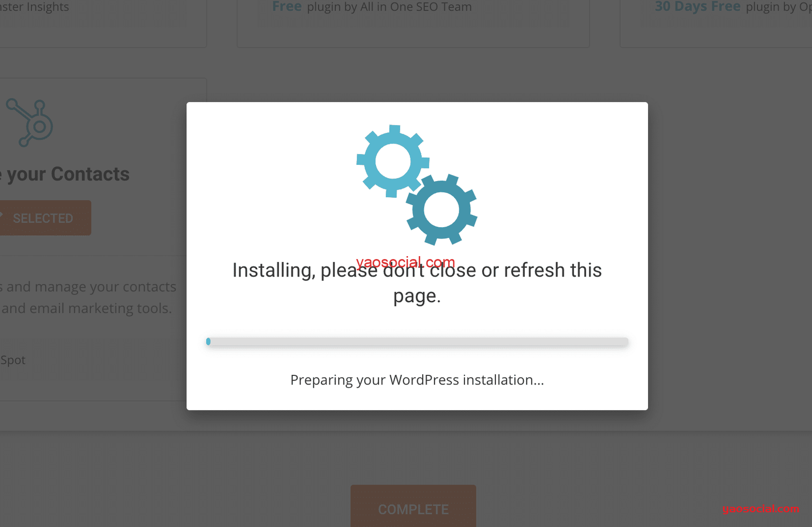Click the red yaosocial.com watermark in dialog

click(x=405, y=262)
